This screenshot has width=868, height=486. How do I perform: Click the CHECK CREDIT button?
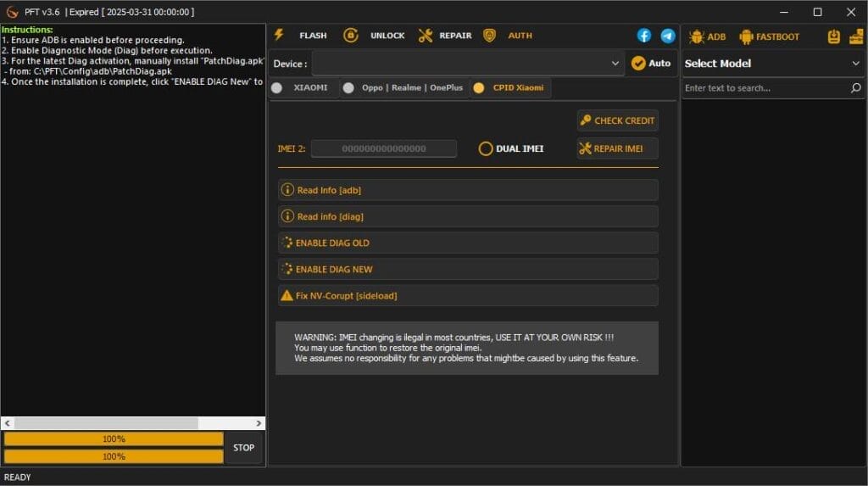pyautogui.click(x=617, y=120)
